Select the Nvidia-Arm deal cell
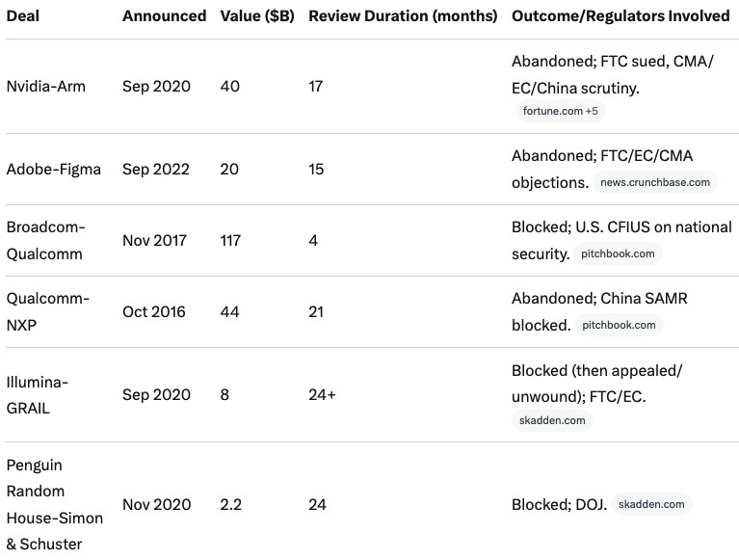This screenshot has height=560, width=739. 46,87
